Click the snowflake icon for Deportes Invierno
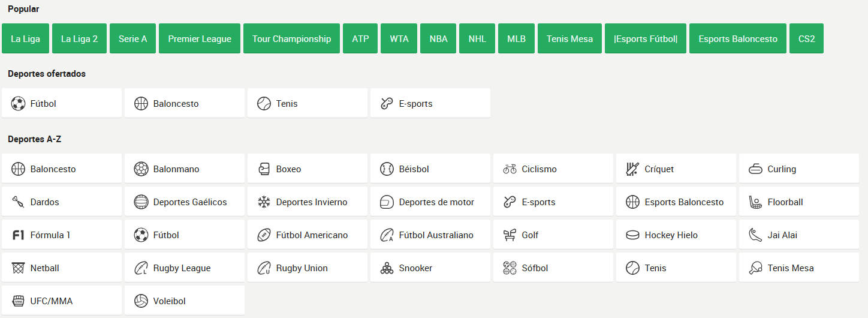 pos(264,202)
